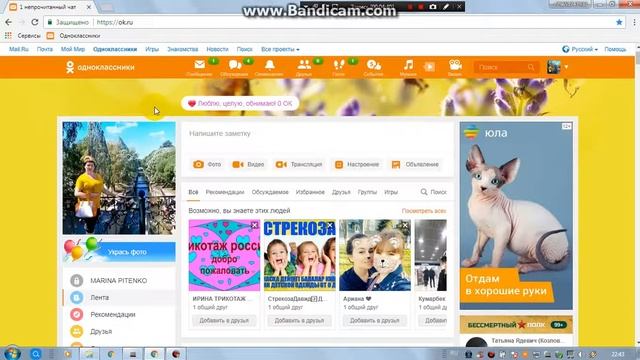Open the Русский language dropdown
Viewport: 640px width, 360px height.
tap(580, 49)
